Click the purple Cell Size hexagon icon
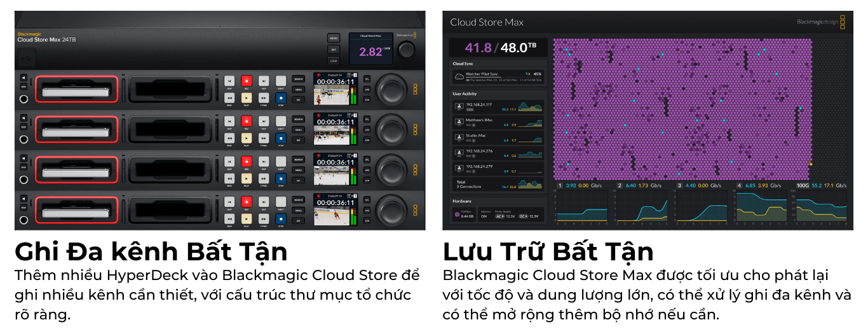 coord(457,215)
